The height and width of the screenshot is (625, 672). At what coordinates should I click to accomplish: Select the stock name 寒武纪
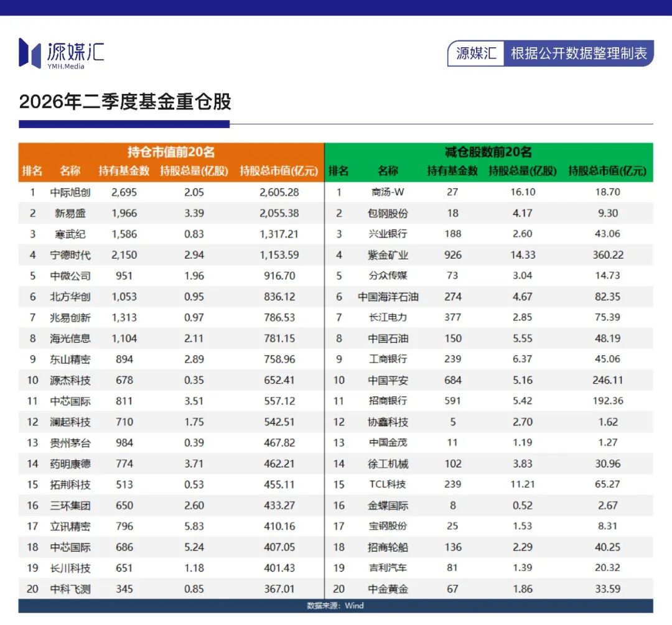(70, 234)
